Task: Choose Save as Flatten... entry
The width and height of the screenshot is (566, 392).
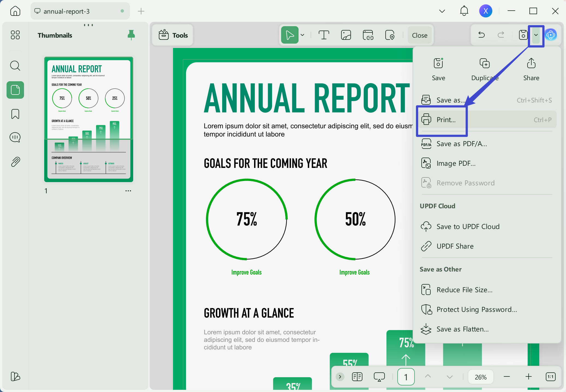Action: pos(487,329)
